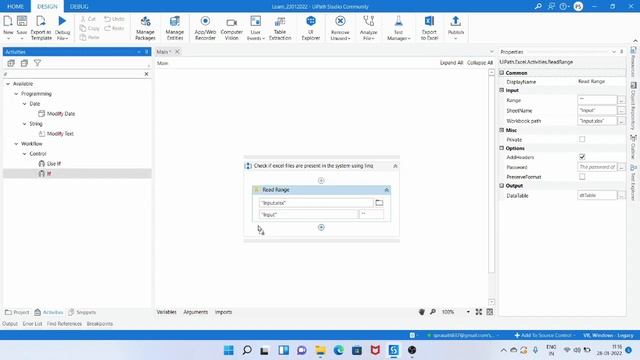The height and width of the screenshot is (360, 640).
Task: Run Debug File
Action: [x=62, y=27]
